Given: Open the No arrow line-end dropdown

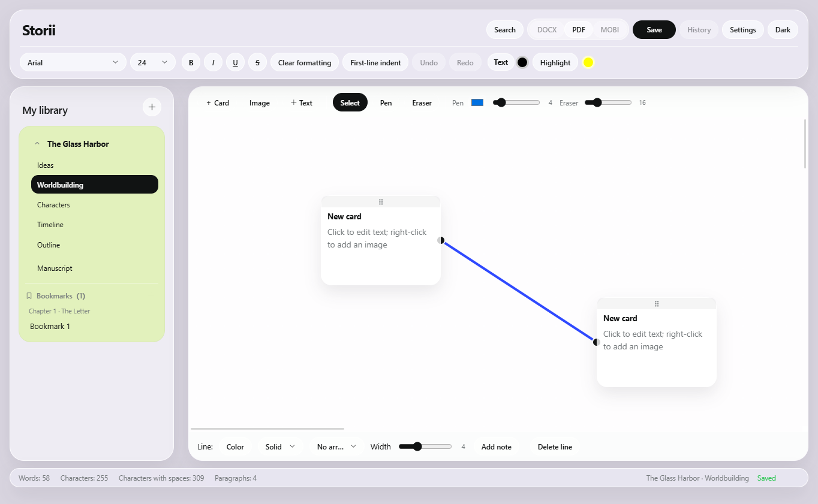Looking at the screenshot, I should click(337, 446).
